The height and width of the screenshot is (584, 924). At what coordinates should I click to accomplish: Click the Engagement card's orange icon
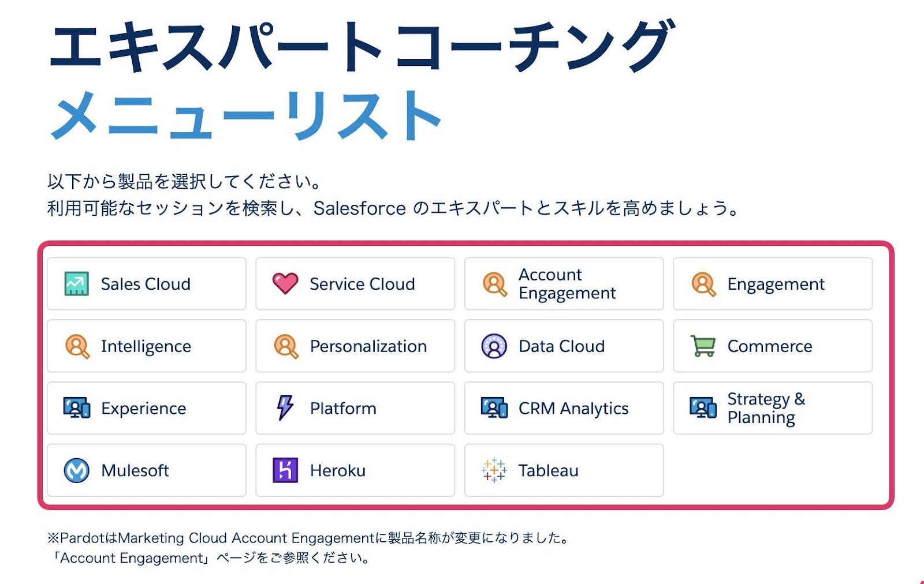coord(703,284)
